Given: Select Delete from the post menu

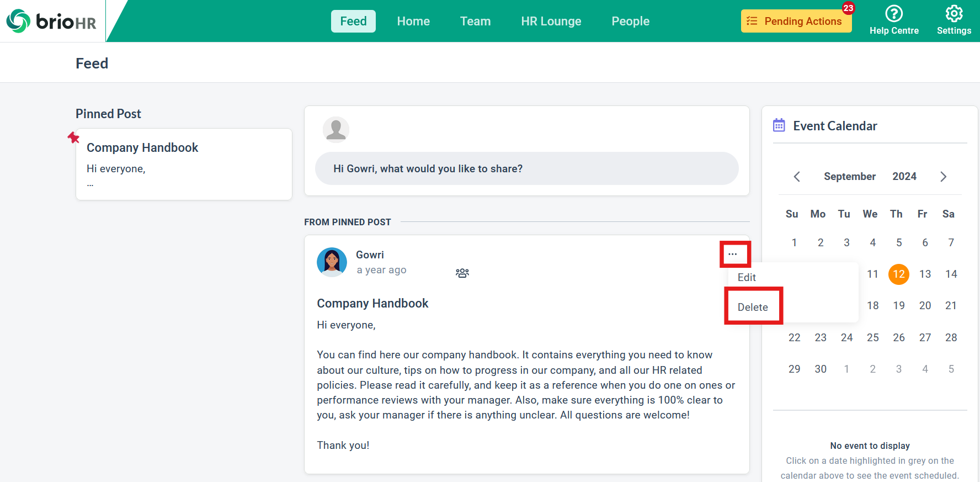Looking at the screenshot, I should coord(753,307).
